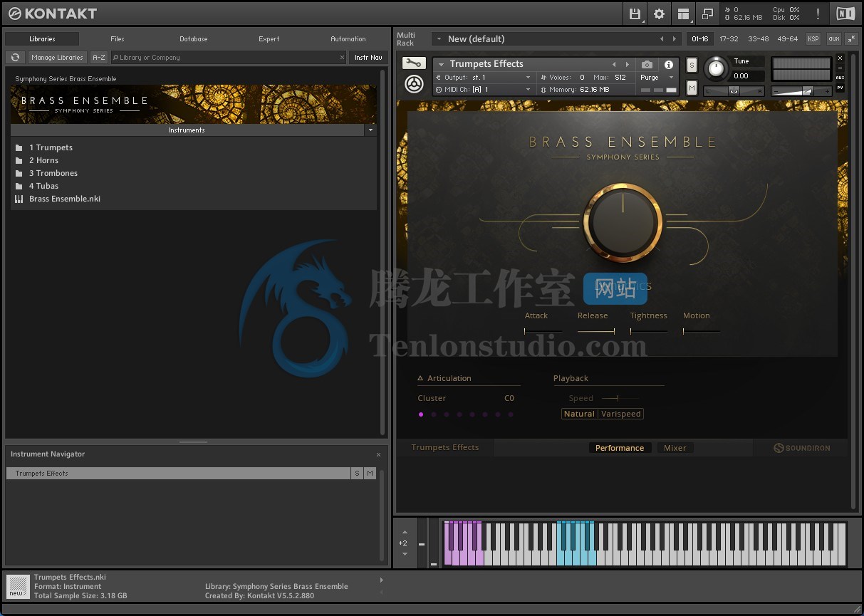Solo Trumpets Effects in Instrument Navigator

coord(357,474)
